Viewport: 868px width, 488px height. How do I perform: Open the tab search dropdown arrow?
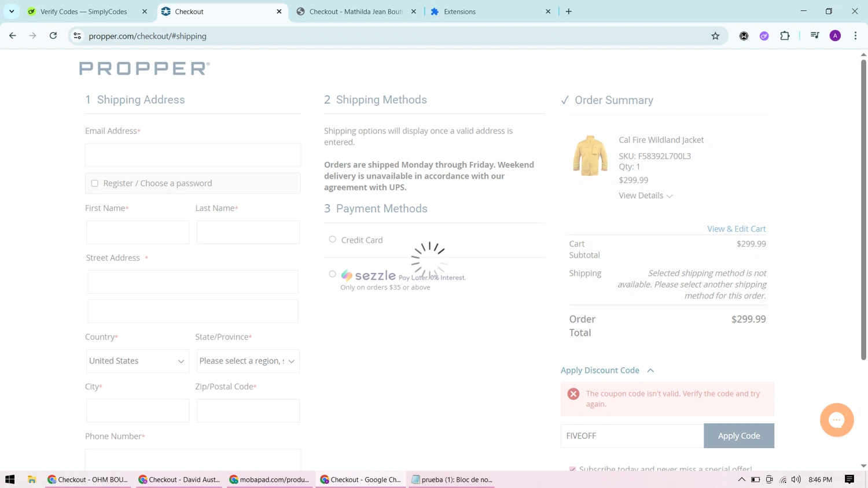[12, 12]
